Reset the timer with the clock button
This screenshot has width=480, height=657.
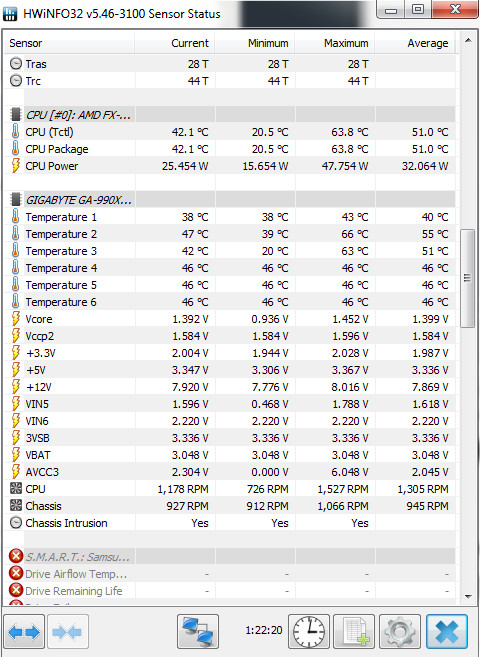(309, 631)
